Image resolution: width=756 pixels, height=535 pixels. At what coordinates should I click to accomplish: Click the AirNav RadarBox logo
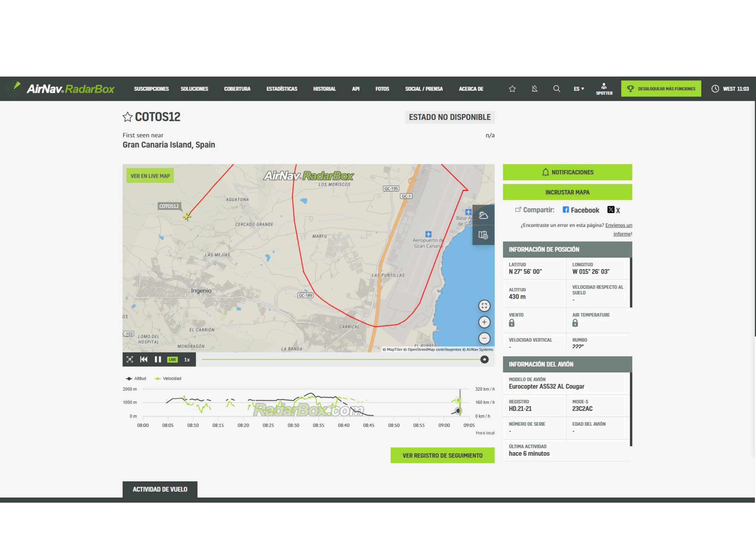[61, 89]
